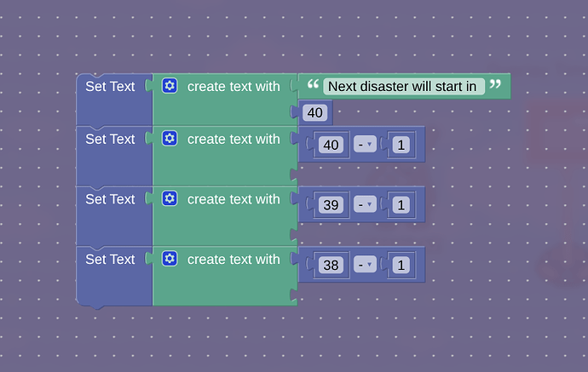Screen dimensions: 588x372
Task: Click the standalone 40 number block
Action: [314, 112]
